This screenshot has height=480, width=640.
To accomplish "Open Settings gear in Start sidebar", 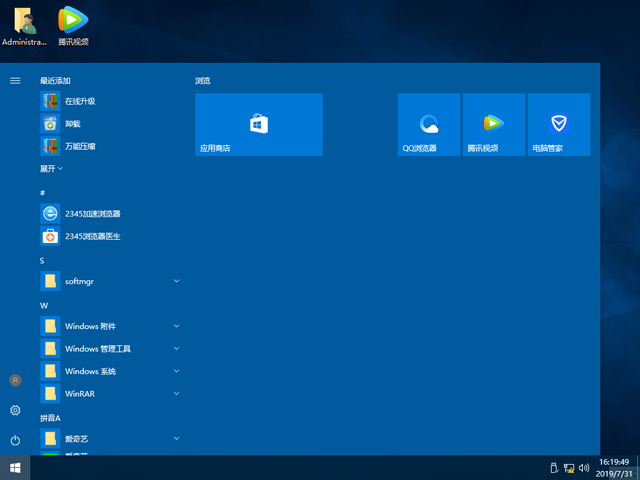I will click(15, 410).
